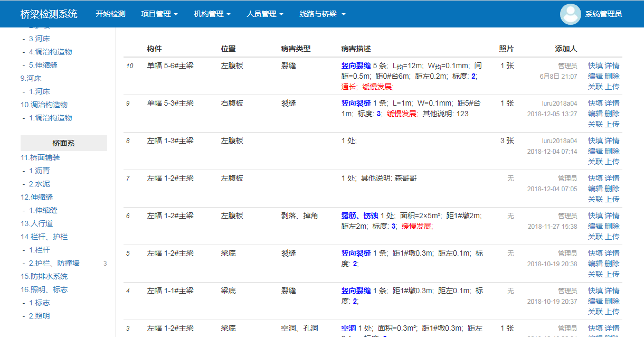
Task: Select 2.护栏、防撞墙 in the sidebar
Action: click(x=54, y=263)
